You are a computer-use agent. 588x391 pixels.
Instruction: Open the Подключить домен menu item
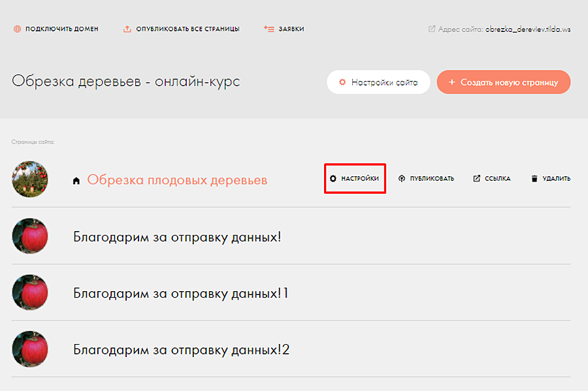(62, 29)
